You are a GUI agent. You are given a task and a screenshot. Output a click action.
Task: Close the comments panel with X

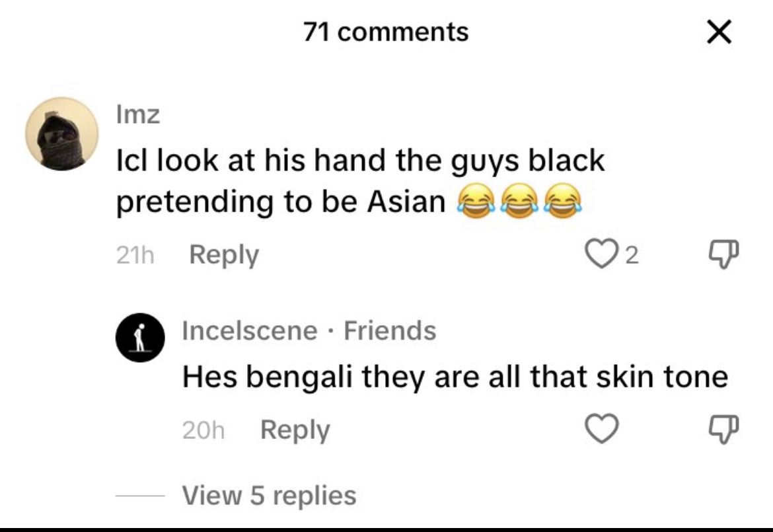[x=719, y=32]
